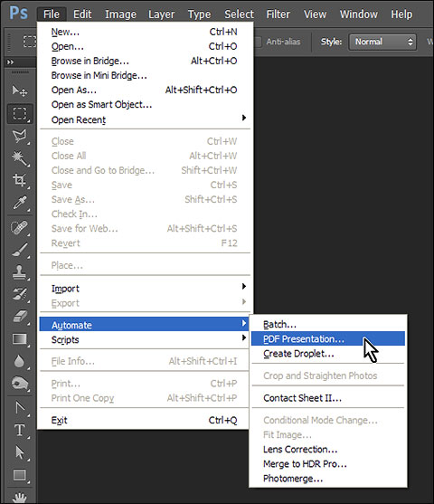Image resolution: width=434 pixels, height=504 pixels.
Task: Open the Help menu
Action: (401, 14)
